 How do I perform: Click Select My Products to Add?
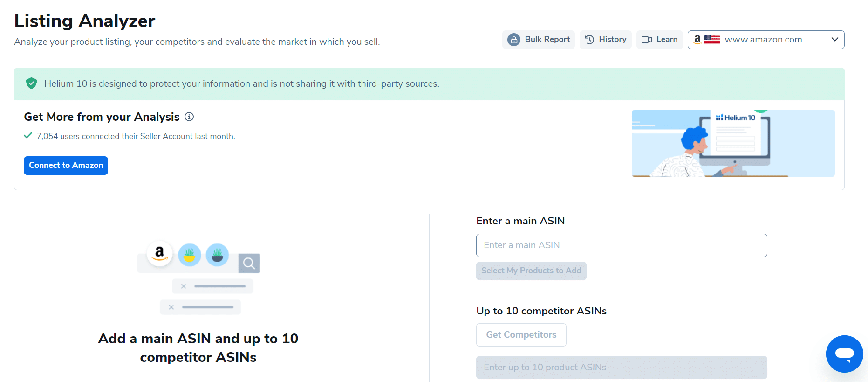tap(531, 271)
